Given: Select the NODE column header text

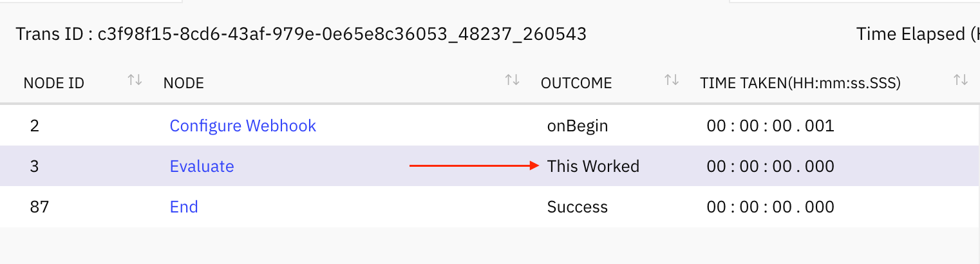Looking at the screenshot, I should tap(184, 83).
